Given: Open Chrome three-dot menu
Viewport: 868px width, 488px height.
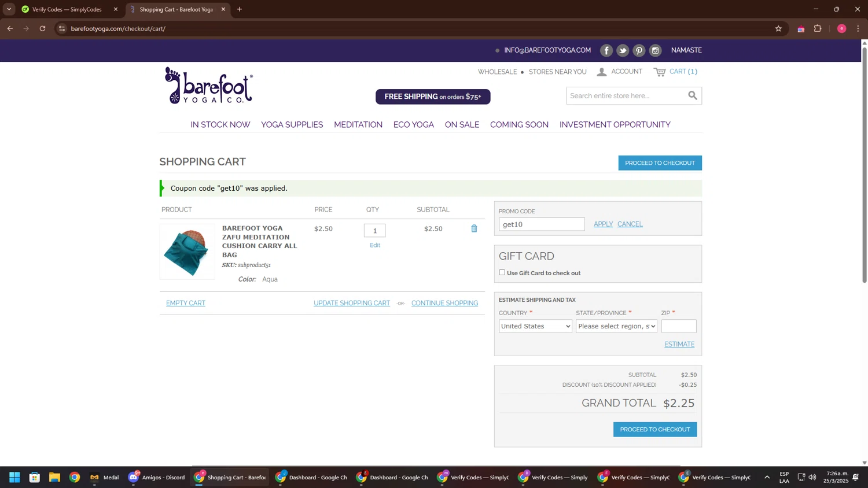Looking at the screenshot, I should (x=858, y=28).
